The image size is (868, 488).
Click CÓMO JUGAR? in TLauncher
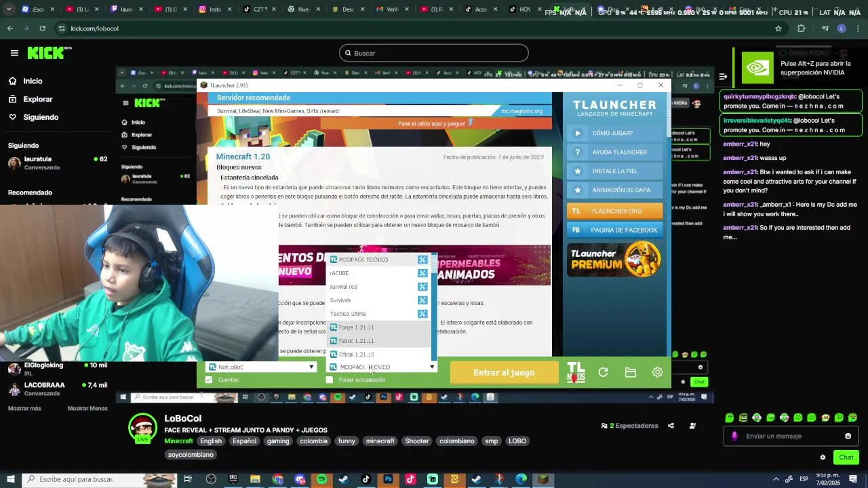614,133
